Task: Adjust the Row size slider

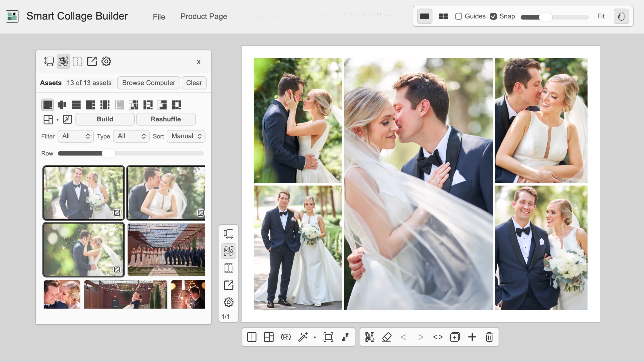Action: point(131,153)
